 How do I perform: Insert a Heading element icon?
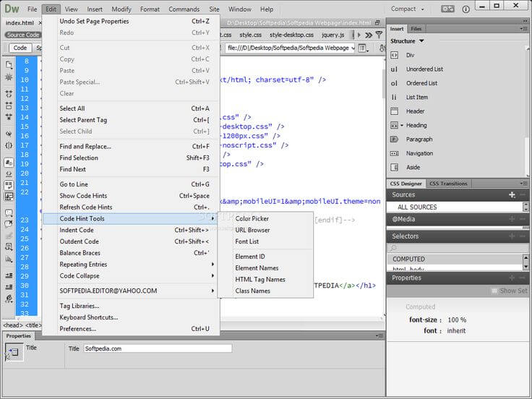tap(394, 126)
